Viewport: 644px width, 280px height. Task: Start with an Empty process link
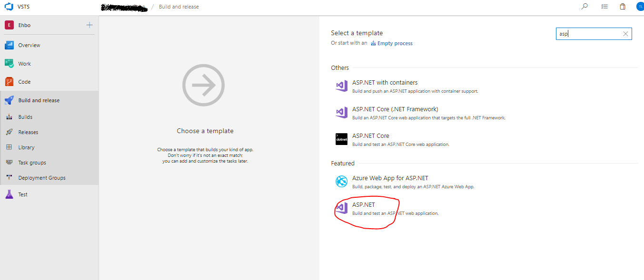[395, 43]
